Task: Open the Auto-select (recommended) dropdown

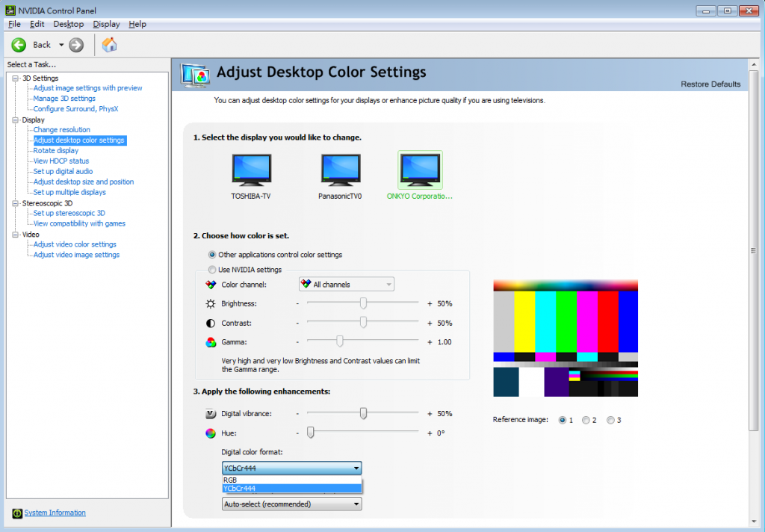Action: (x=292, y=504)
